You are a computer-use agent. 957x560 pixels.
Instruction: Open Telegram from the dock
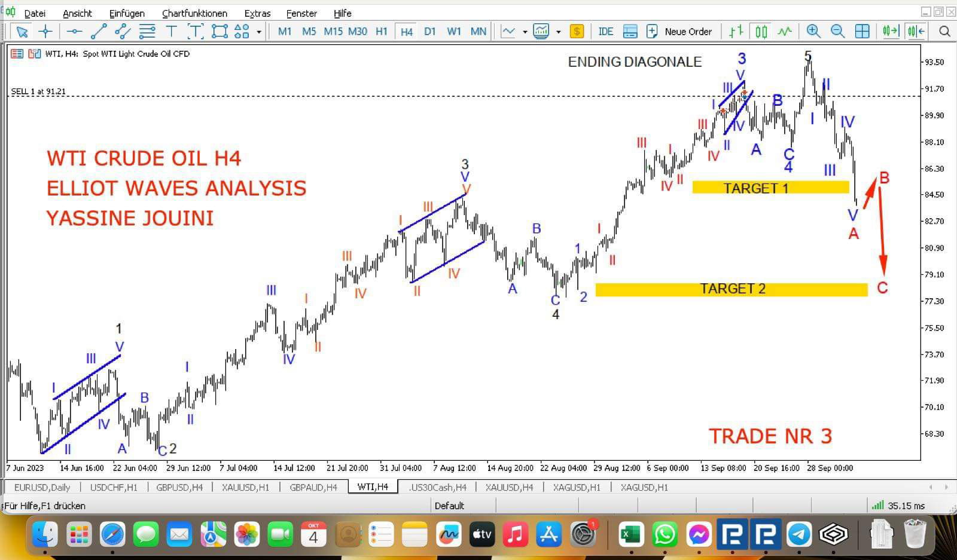(798, 534)
